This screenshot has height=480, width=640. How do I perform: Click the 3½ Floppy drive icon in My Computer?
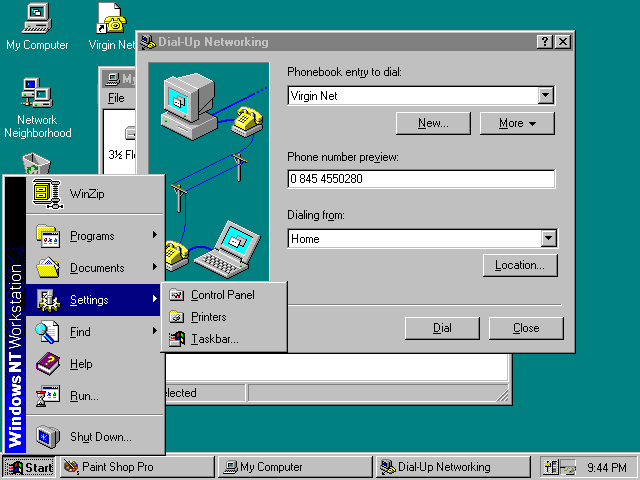130,133
